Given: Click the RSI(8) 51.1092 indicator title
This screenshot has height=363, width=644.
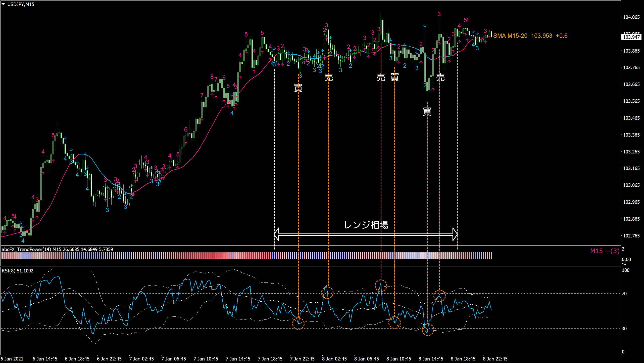Looking at the screenshot, I should coord(18,271).
